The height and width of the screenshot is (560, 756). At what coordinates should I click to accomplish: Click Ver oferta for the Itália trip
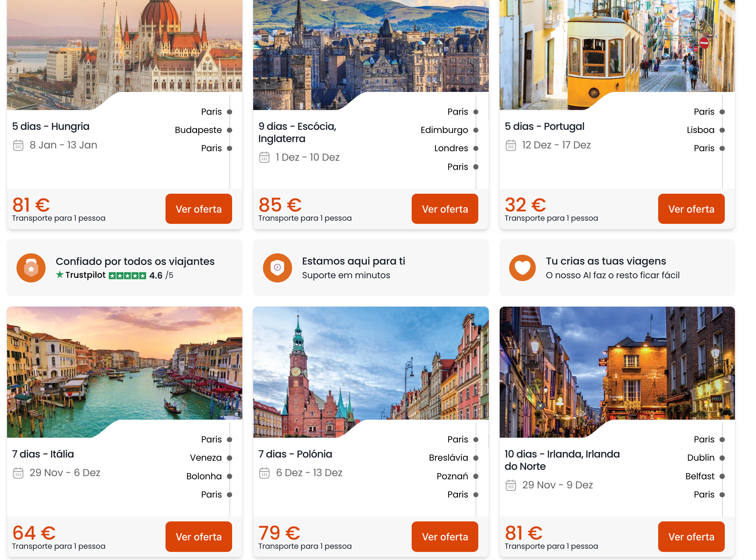point(198,536)
